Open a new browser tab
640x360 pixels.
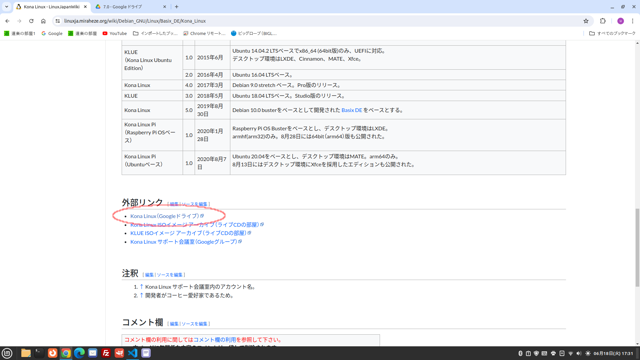(x=176, y=7)
